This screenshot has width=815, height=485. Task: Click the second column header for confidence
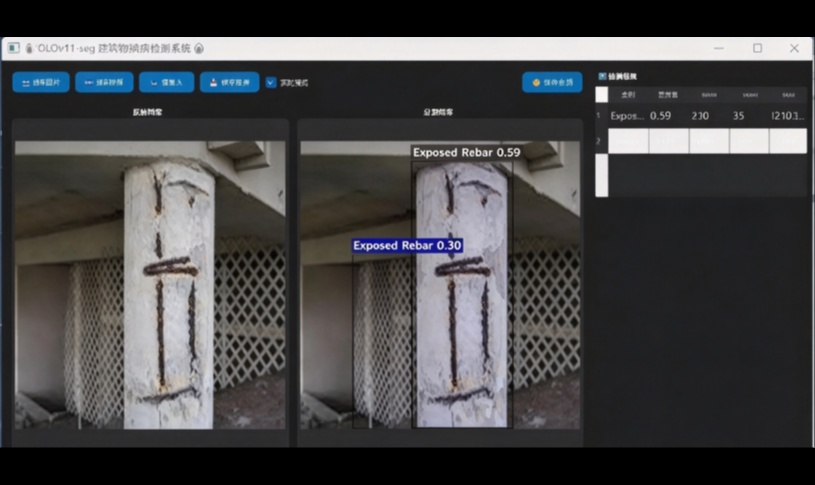tap(668, 95)
